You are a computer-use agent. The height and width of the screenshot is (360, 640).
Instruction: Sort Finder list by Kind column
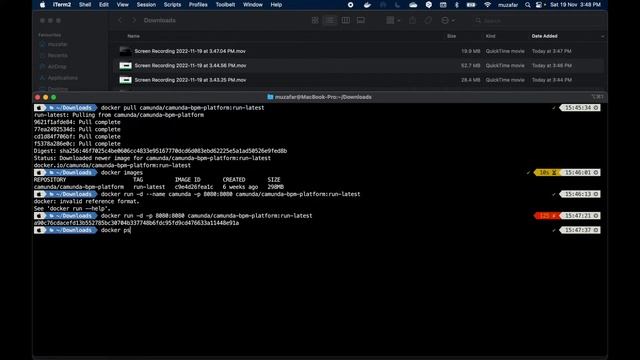[491, 36]
